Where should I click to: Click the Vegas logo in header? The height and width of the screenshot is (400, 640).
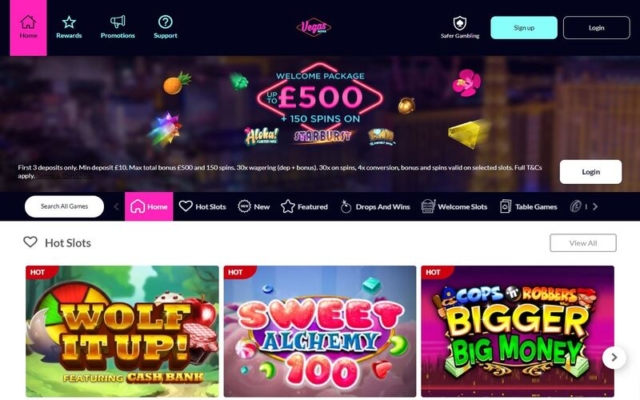pyautogui.click(x=313, y=27)
